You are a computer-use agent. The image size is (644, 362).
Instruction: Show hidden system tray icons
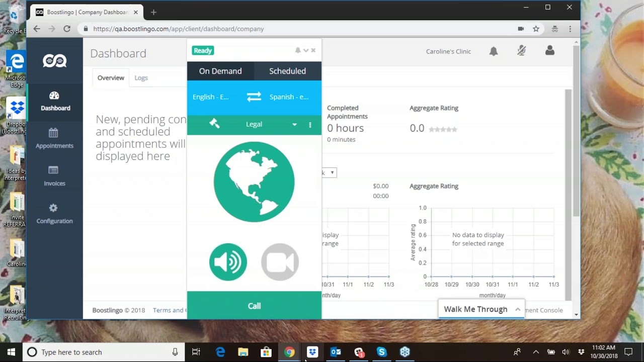pos(536,352)
